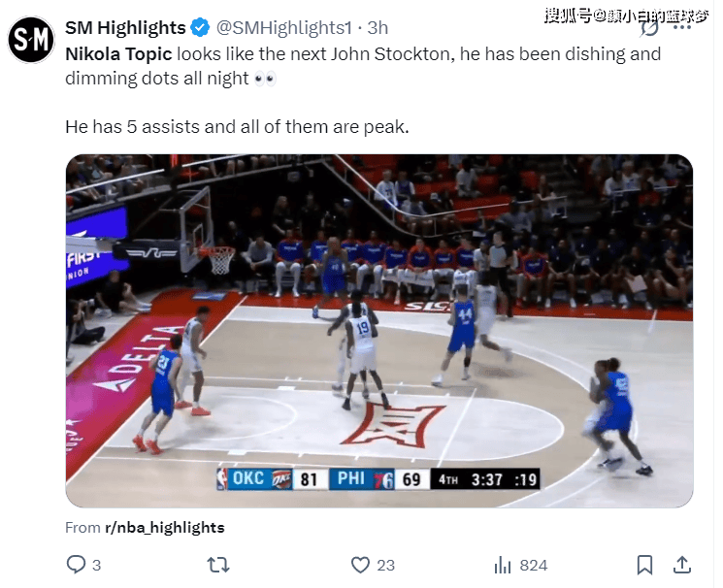Click the @SMHighlights1 handle
Viewport: 723px width, 588px height.
coord(284,28)
